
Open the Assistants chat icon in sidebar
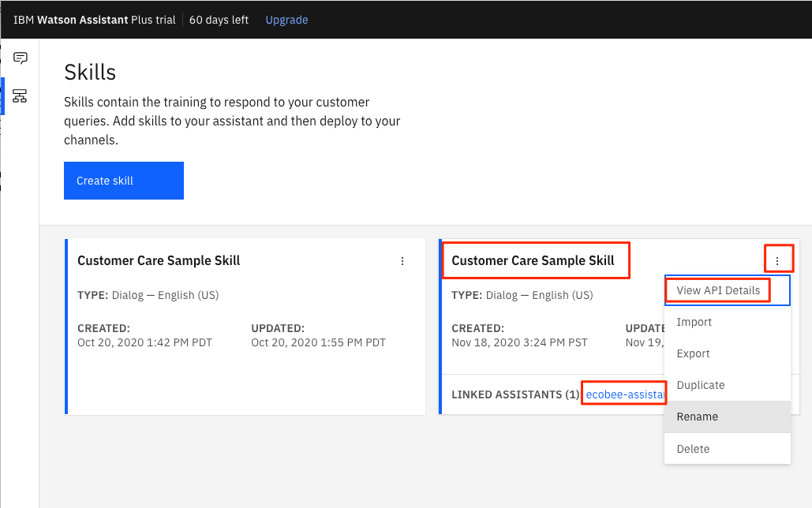21,58
